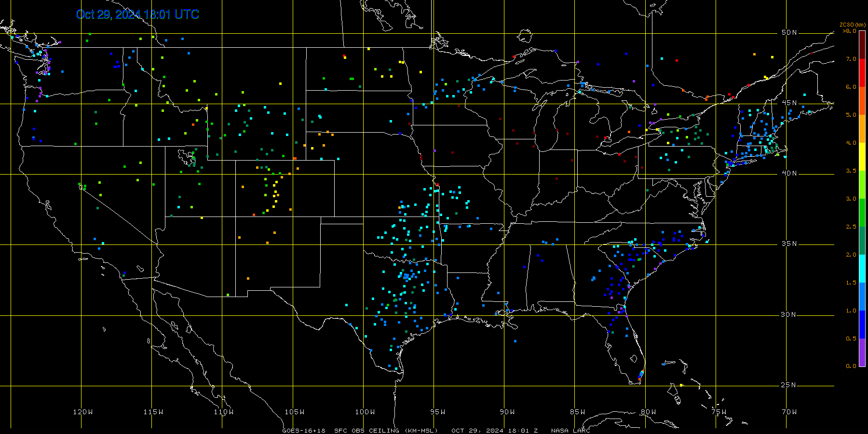Image resolution: width=868 pixels, height=434 pixels.
Task: Click the lime green 3.0-3.5 km segment
Action: pyautogui.click(x=862, y=185)
